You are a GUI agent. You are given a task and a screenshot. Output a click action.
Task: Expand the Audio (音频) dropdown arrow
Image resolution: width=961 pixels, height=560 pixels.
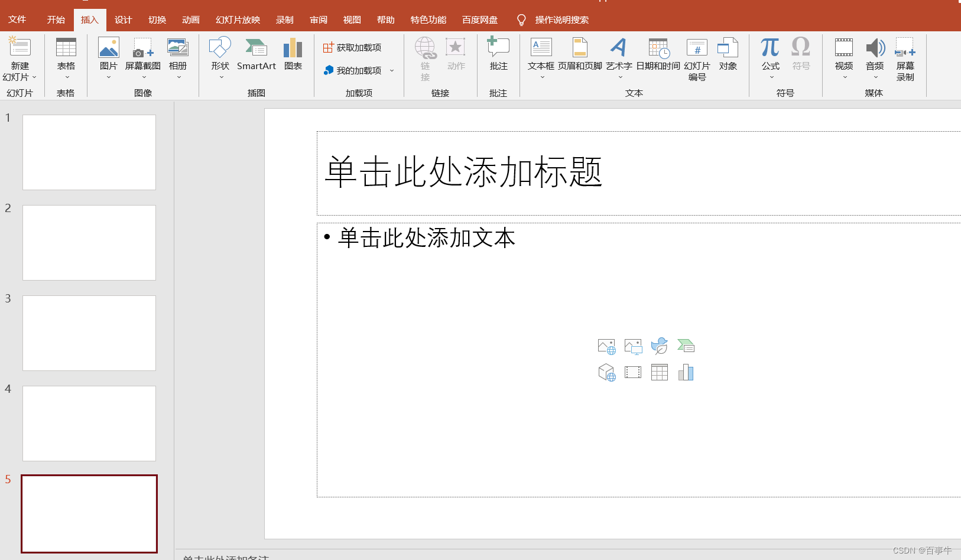point(875,77)
